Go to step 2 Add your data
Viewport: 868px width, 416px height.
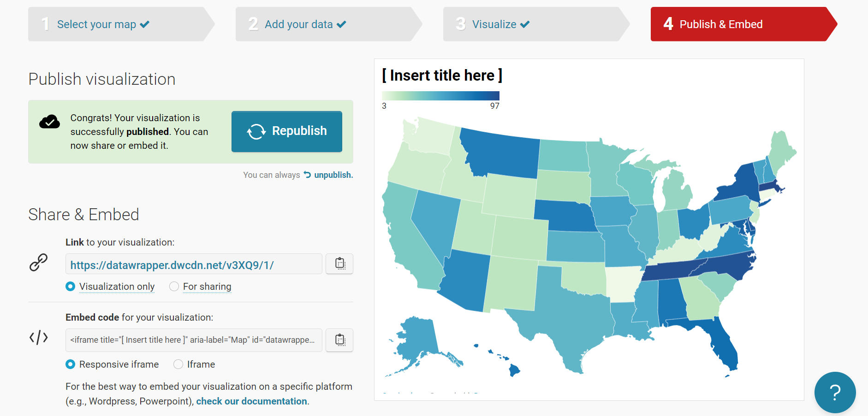coord(299,24)
